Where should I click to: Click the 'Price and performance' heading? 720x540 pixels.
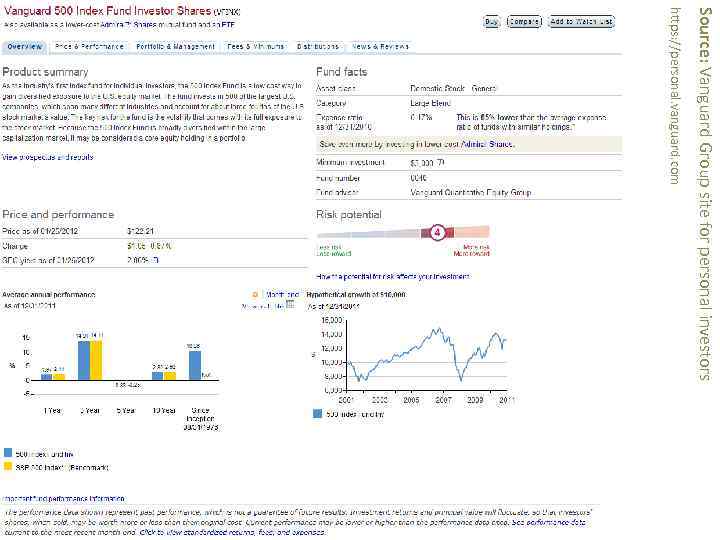coord(58,214)
